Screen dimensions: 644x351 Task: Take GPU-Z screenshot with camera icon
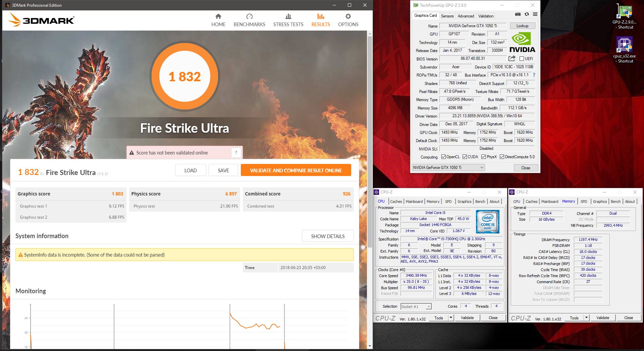pyautogui.click(x=518, y=14)
